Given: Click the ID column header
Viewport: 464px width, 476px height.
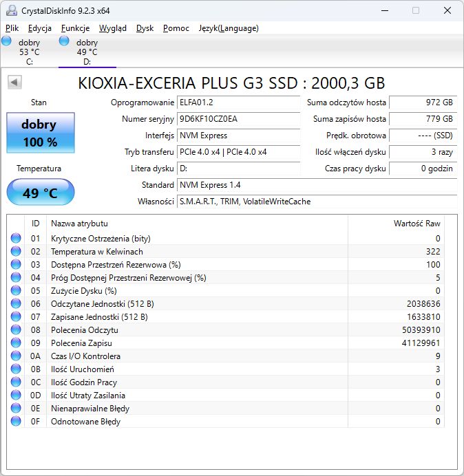Looking at the screenshot, I should click(36, 224).
